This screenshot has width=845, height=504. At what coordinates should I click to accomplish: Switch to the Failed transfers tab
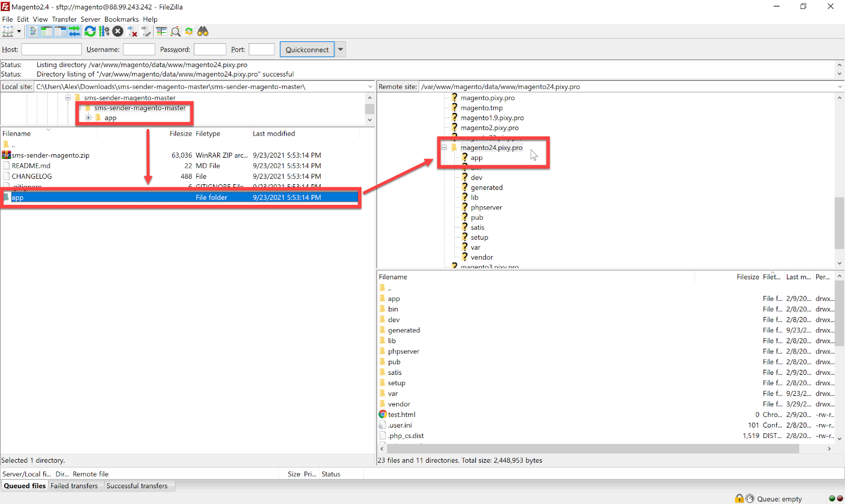pos(74,486)
